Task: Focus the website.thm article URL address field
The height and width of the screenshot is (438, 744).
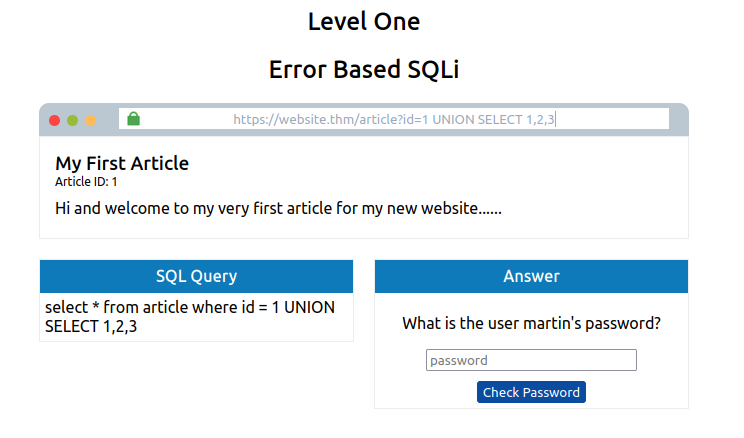Action: [x=394, y=119]
